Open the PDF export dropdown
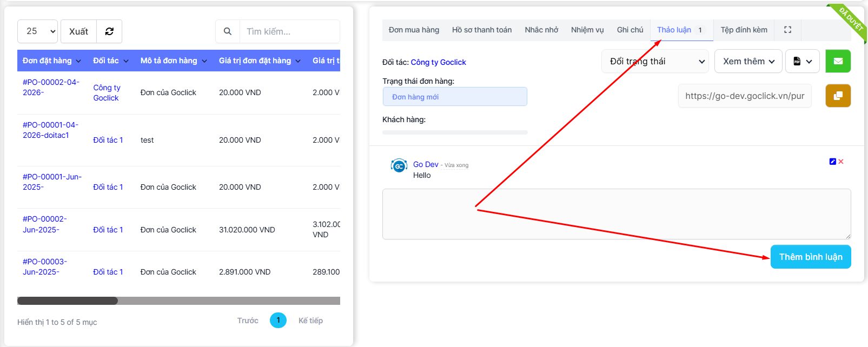This screenshot has width=868, height=347. pyautogui.click(x=803, y=61)
